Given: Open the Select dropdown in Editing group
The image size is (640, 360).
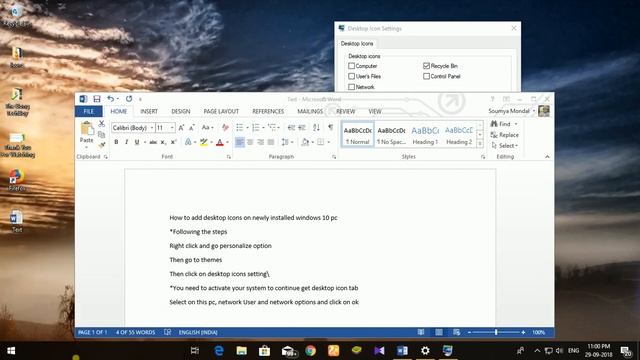Looking at the screenshot, I should (x=504, y=146).
